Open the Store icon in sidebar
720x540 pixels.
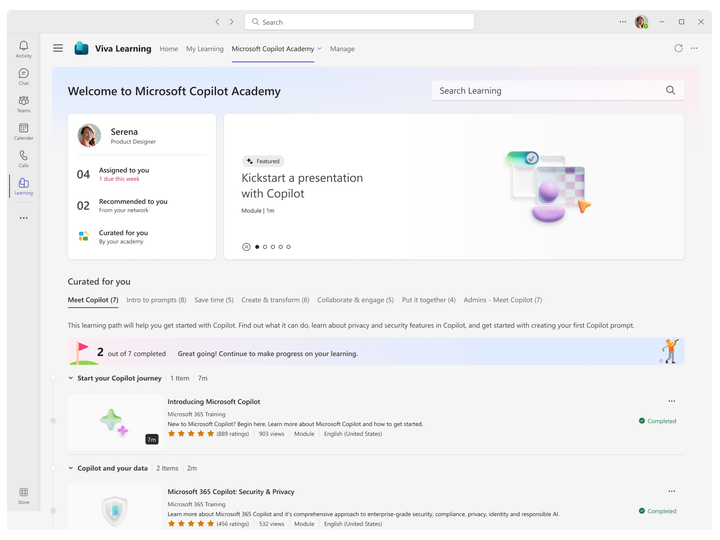tap(23, 495)
